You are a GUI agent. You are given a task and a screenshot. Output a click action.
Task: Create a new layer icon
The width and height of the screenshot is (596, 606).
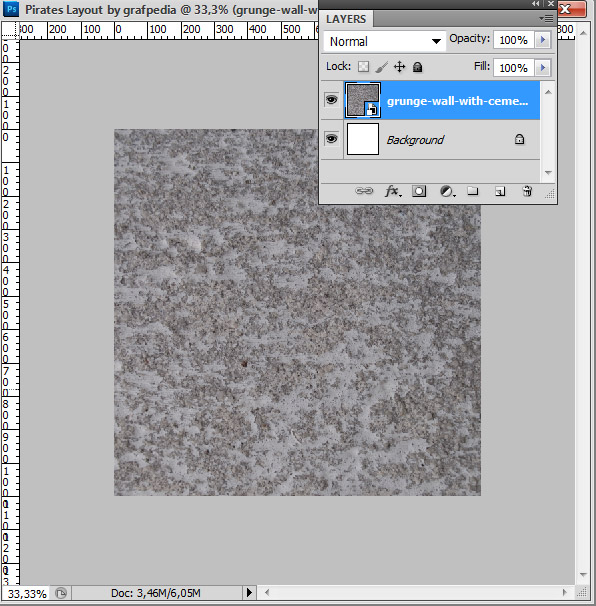click(x=500, y=191)
